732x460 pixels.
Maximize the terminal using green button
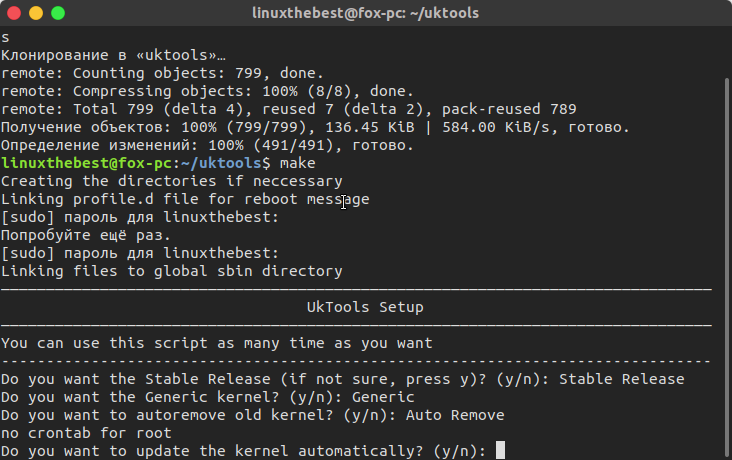pyautogui.click(x=58, y=13)
